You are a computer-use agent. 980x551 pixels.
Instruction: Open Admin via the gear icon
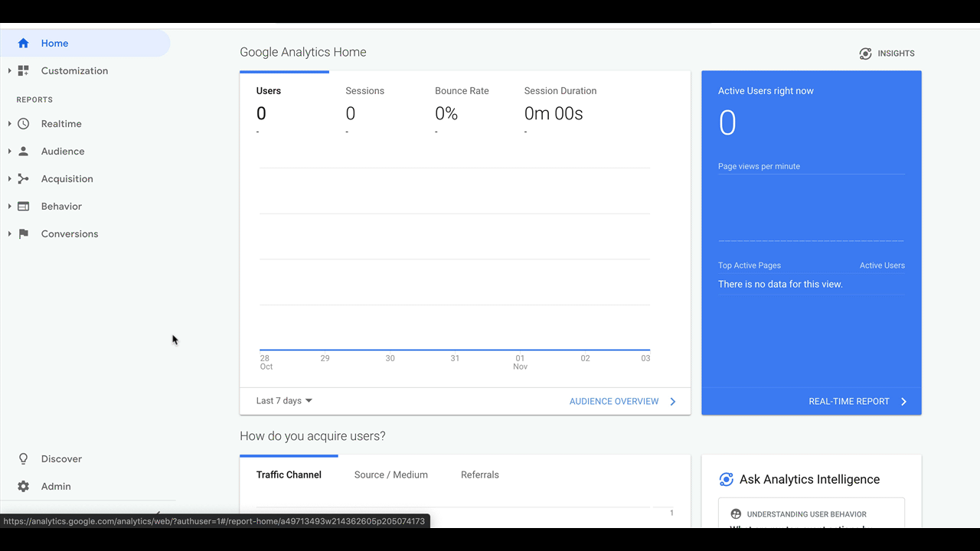[x=23, y=486]
